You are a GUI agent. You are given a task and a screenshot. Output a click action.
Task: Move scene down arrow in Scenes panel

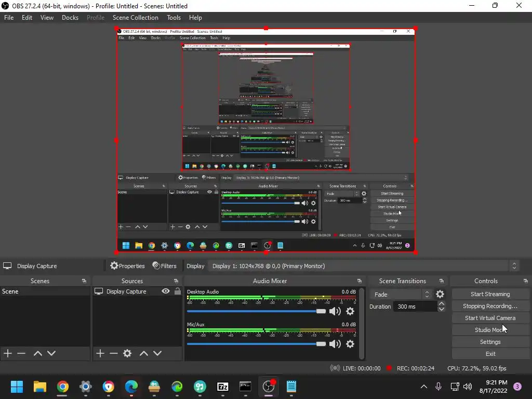pos(51,353)
